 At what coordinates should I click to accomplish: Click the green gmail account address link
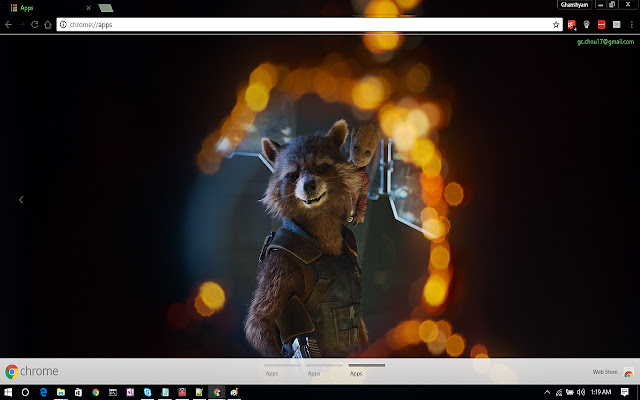coord(605,42)
